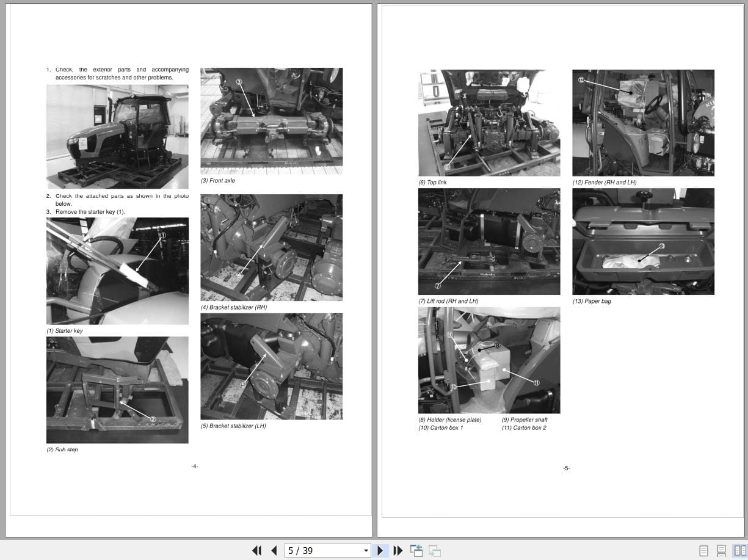Click the instruction text 'Remove the starter key (1).'
Screen dimensions: 748x560
pyautogui.click(x=90, y=212)
